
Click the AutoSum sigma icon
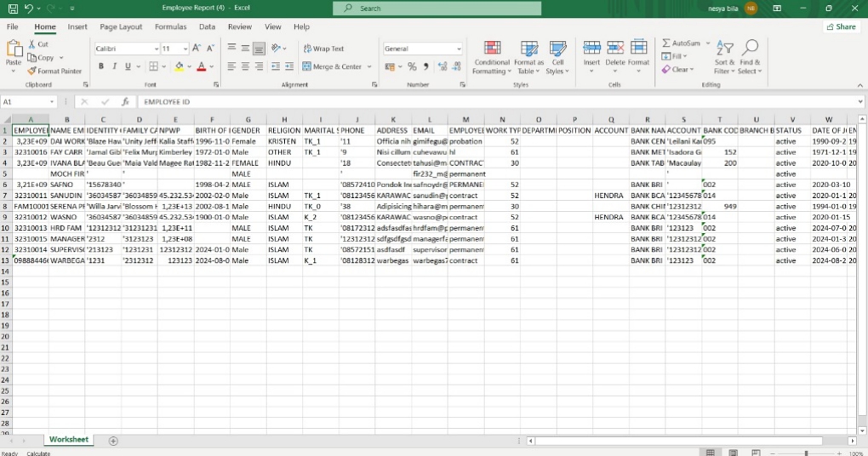point(666,43)
